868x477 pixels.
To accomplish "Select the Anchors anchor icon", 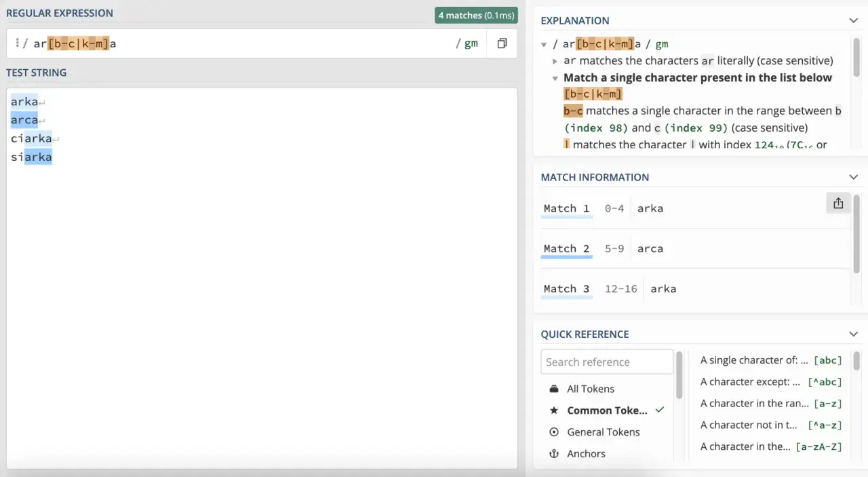I will pos(554,454).
